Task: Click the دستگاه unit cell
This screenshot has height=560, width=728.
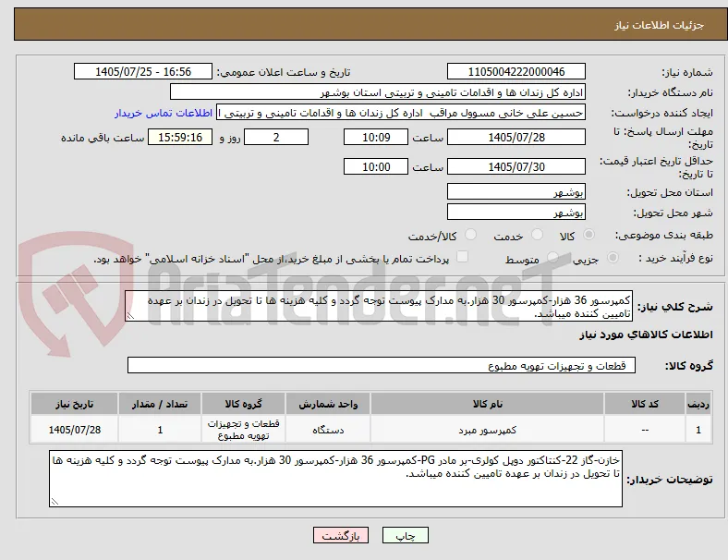Action: click(328, 430)
